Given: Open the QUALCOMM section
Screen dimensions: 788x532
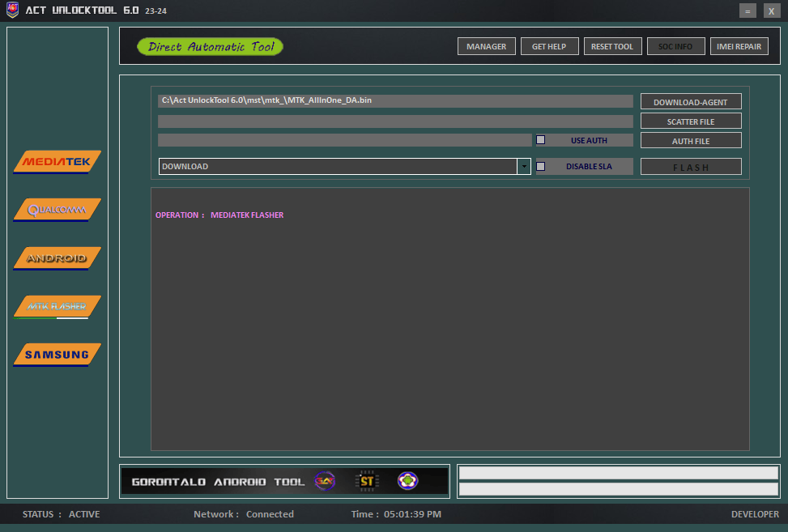Looking at the screenshot, I should coord(56,209).
